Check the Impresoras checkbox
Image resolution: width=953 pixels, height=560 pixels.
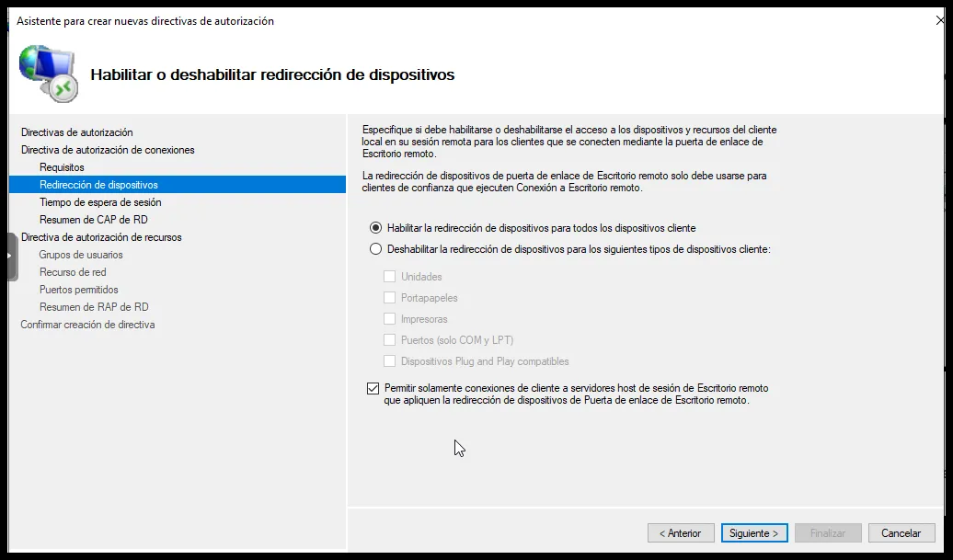click(x=390, y=319)
